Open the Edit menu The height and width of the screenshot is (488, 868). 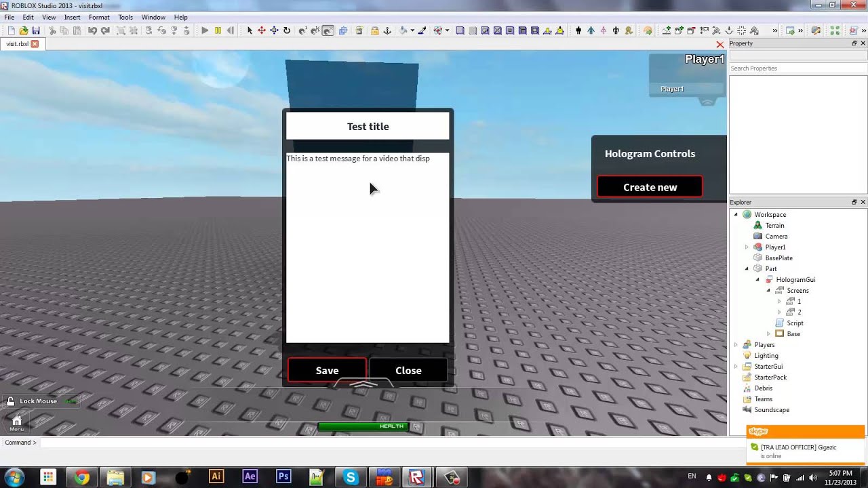tap(28, 17)
